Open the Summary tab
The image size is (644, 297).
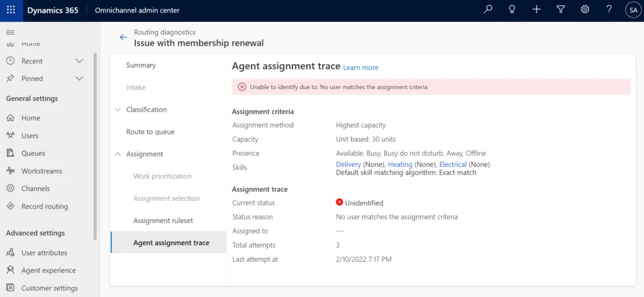[x=141, y=65]
